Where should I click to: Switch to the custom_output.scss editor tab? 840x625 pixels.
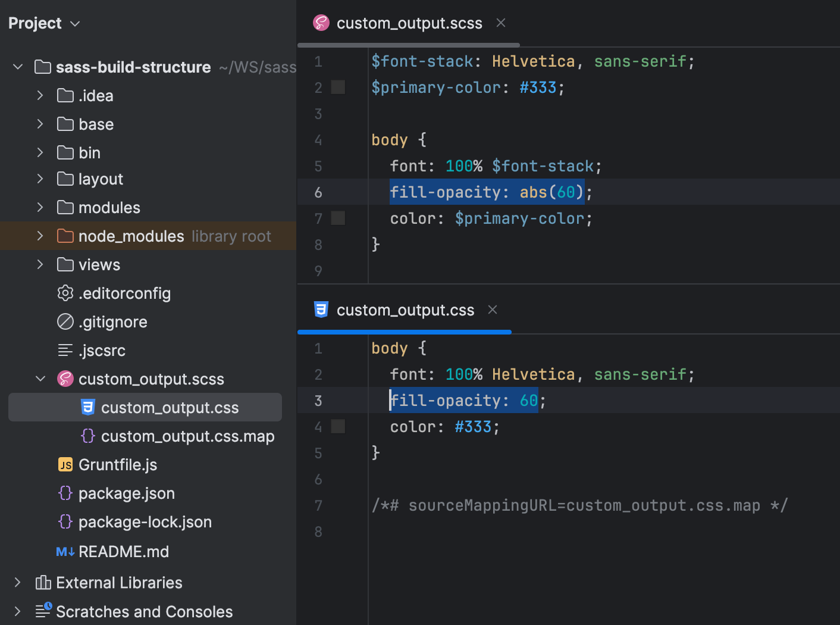(409, 23)
